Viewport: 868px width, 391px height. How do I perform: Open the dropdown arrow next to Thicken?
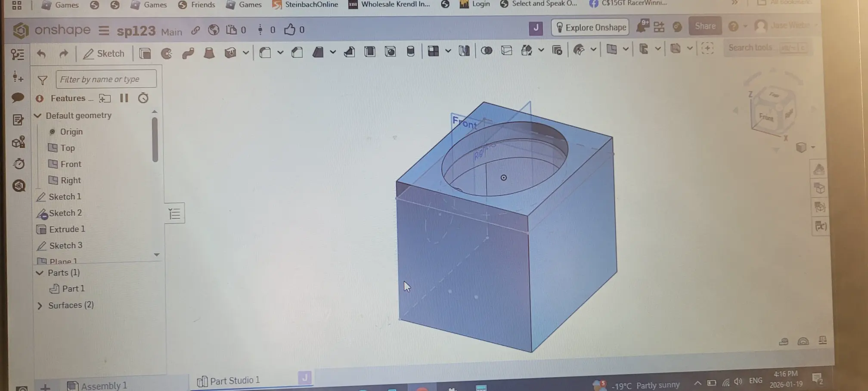(x=245, y=53)
